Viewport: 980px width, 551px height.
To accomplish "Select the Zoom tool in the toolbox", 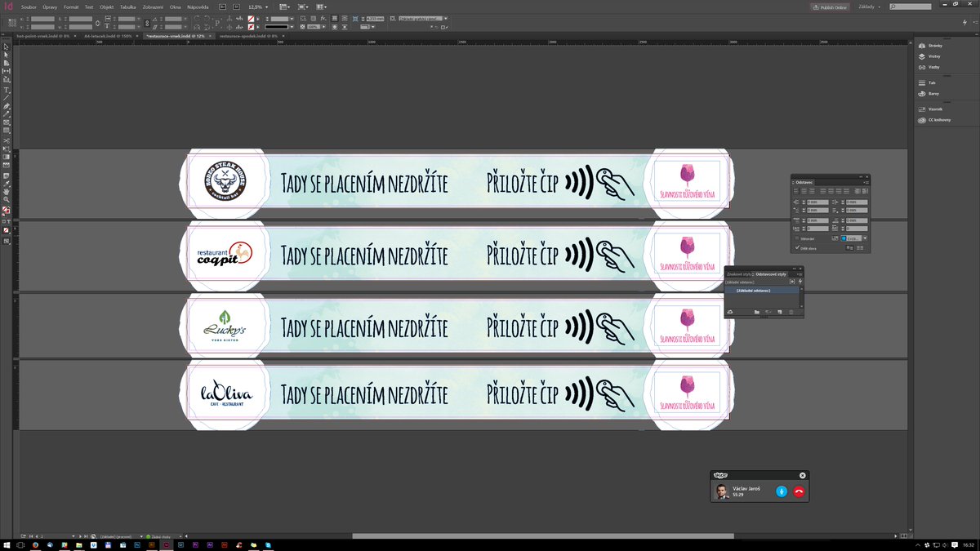I will click(x=7, y=199).
